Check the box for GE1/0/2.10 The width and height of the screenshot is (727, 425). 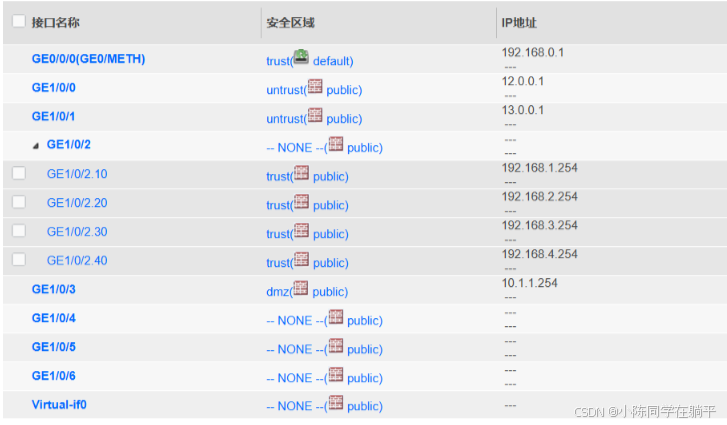pyautogui.click(x=19, y=173)
